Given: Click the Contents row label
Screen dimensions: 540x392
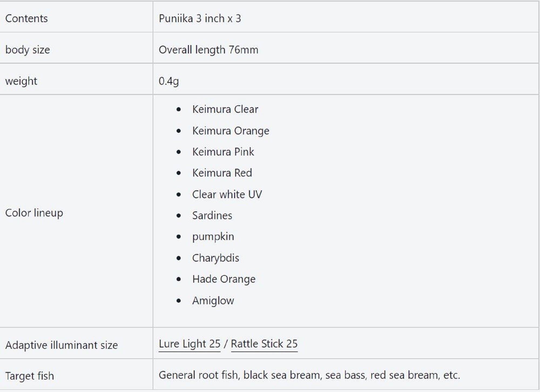Looking at the screenshot, I should (26, 18).
